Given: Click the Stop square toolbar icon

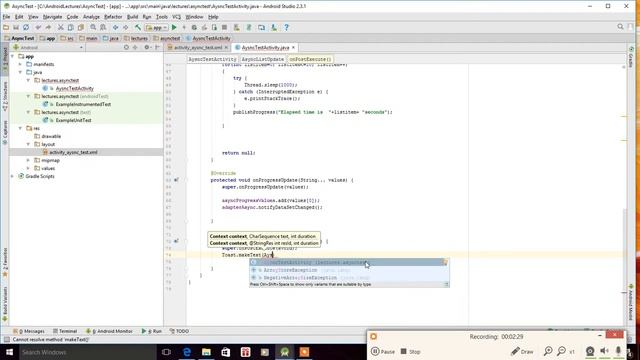Looking at the screenshot, I should [x=224, y=27].
